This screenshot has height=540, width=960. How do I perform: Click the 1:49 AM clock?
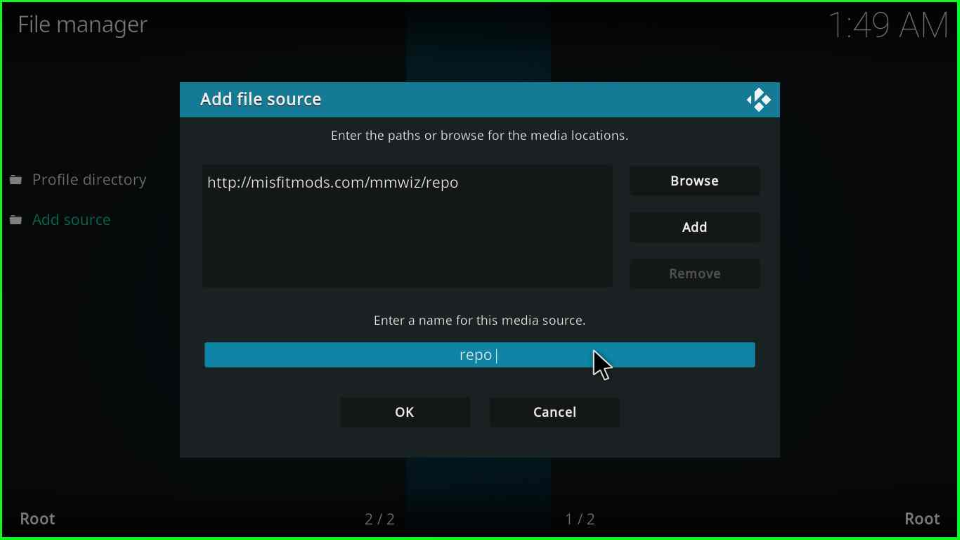pyautogui.click(x=888, y=26)
